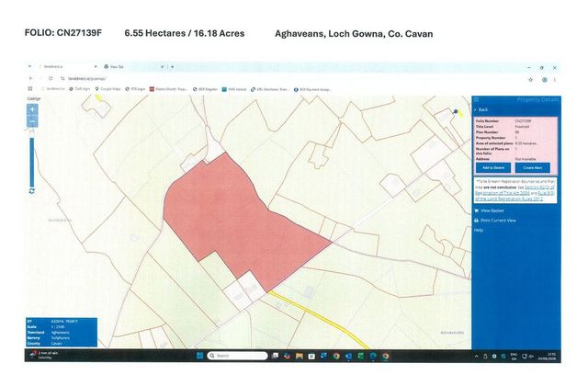
Task: Click Add to Basket button
Action: click(x=493, y=167)
